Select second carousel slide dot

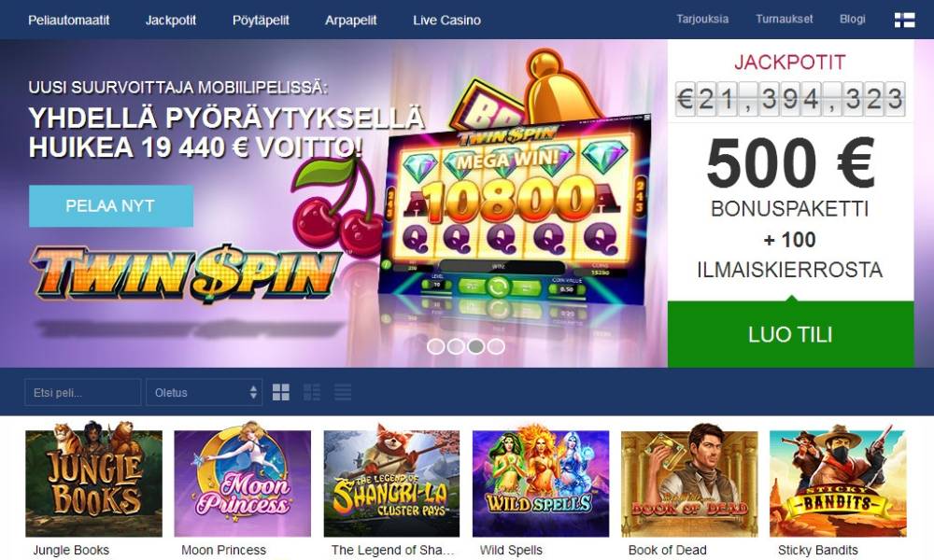tap(456, 346)
